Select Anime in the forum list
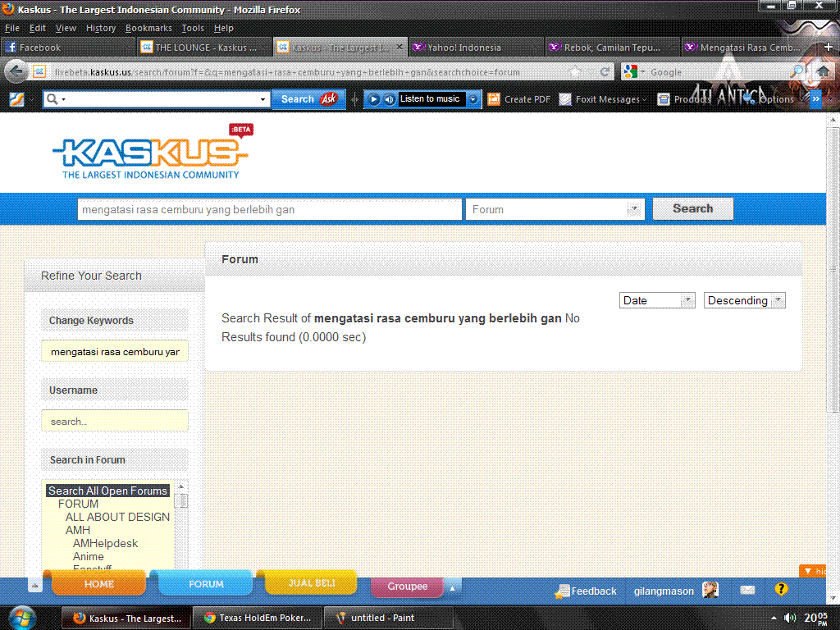 pyautogui.click(x=89, y=557)
